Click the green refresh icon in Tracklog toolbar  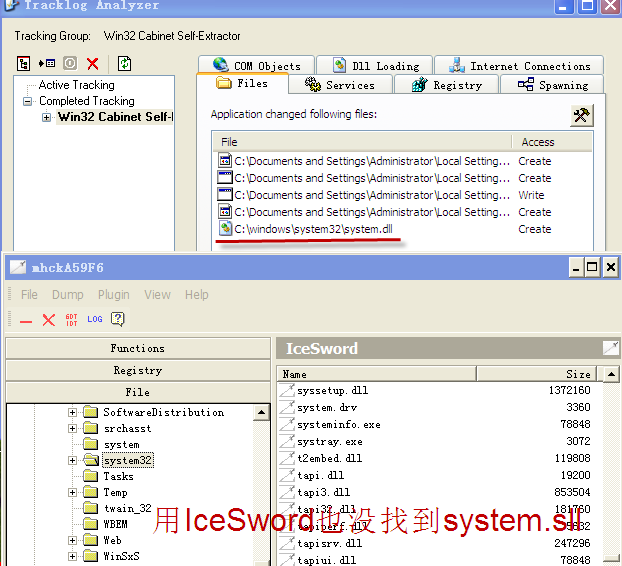tap(125, 64)
